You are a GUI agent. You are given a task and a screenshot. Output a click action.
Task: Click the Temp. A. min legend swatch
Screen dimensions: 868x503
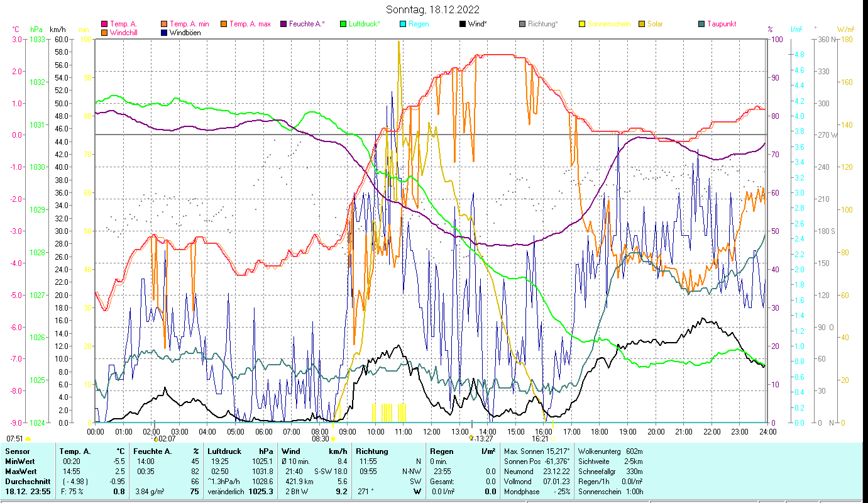[164, 25]
